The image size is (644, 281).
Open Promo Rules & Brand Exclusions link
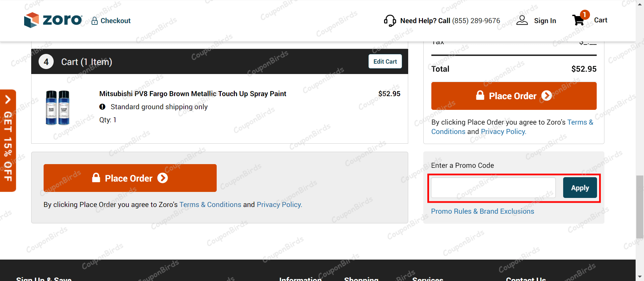point(482,211)
